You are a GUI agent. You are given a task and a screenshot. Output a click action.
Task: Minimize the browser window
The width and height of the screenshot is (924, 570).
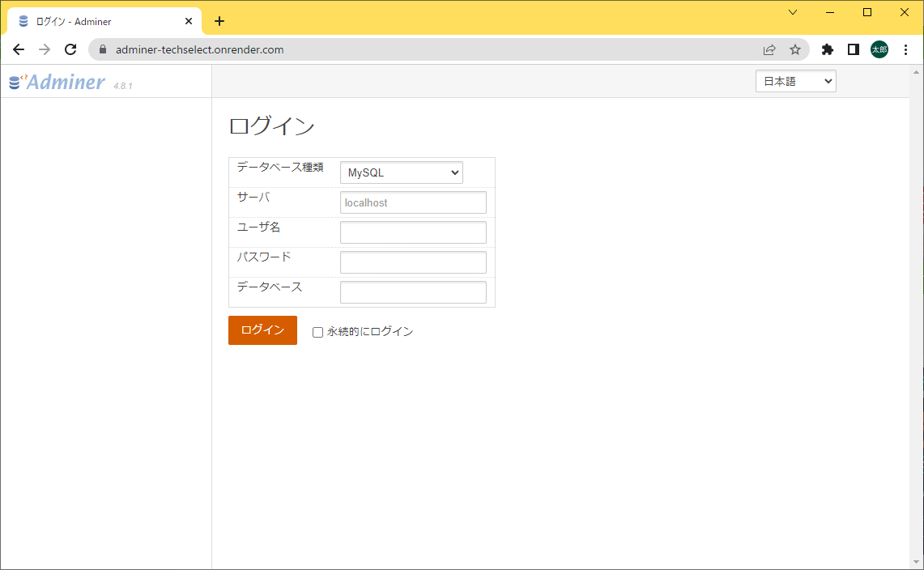point(830,12)
